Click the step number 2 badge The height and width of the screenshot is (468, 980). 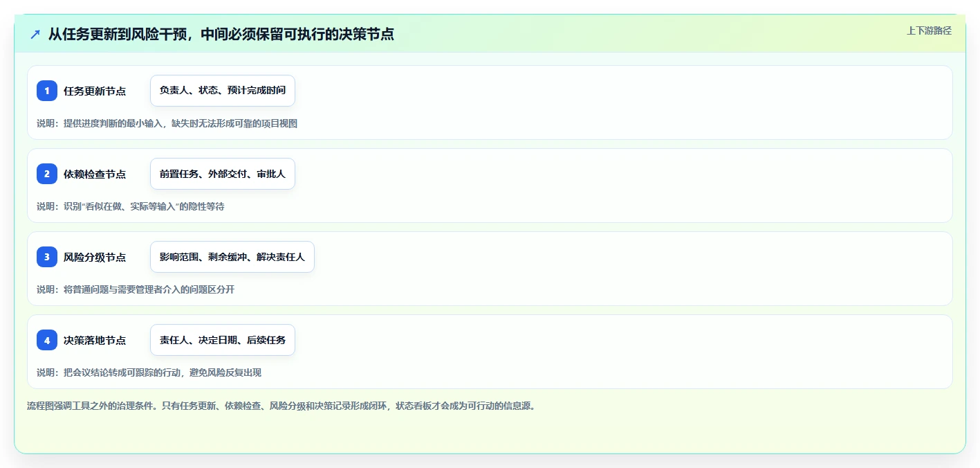[47, 174]
